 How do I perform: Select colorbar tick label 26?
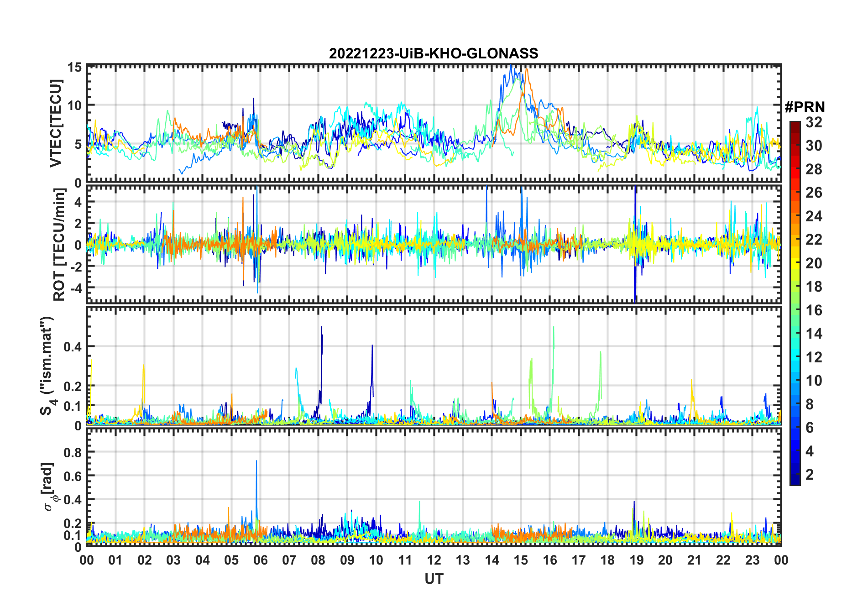coord(814,193)
